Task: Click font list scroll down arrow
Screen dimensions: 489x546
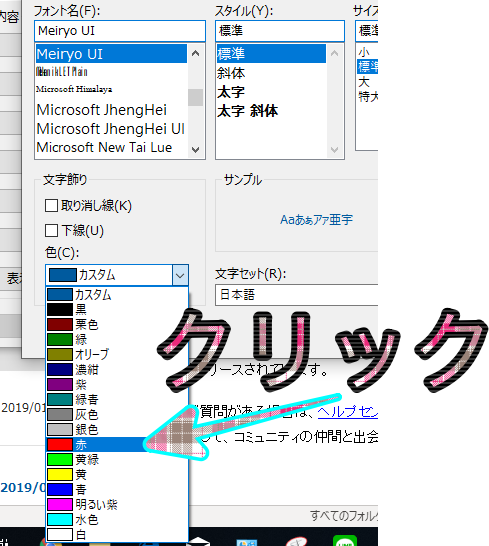Action: (x=195, y=150)
